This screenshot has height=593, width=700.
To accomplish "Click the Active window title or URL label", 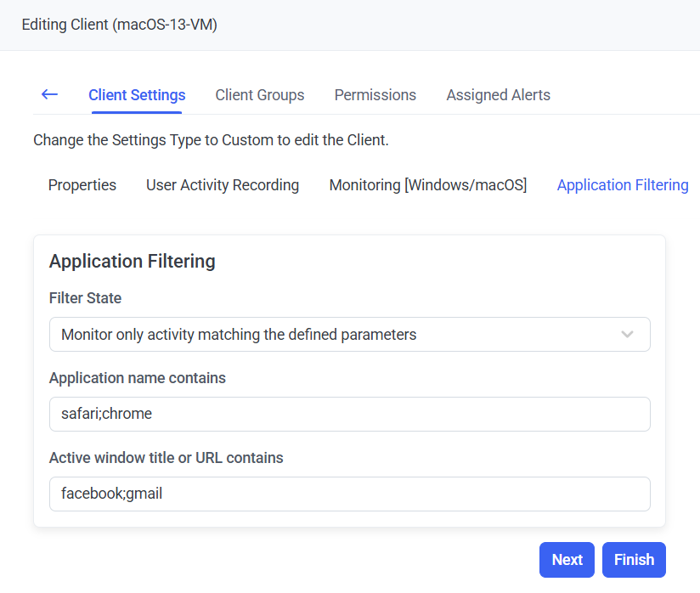I will [x=167, y=458].
